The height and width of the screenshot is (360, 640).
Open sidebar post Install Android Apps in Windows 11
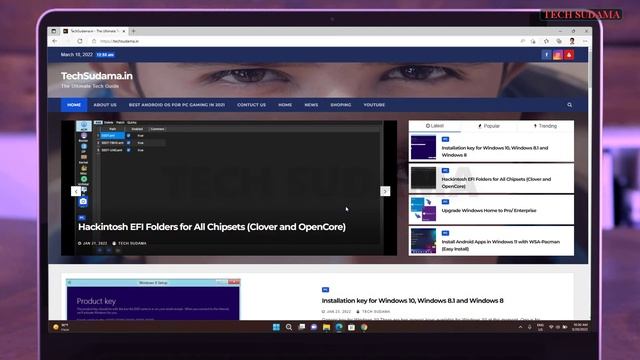pos(501,245)
